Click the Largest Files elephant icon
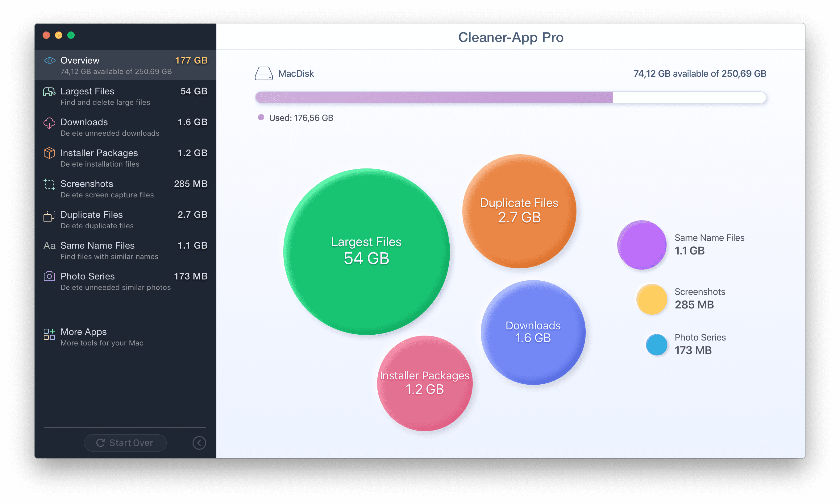Viewport: 840px width, 504px height. point(49,92)
